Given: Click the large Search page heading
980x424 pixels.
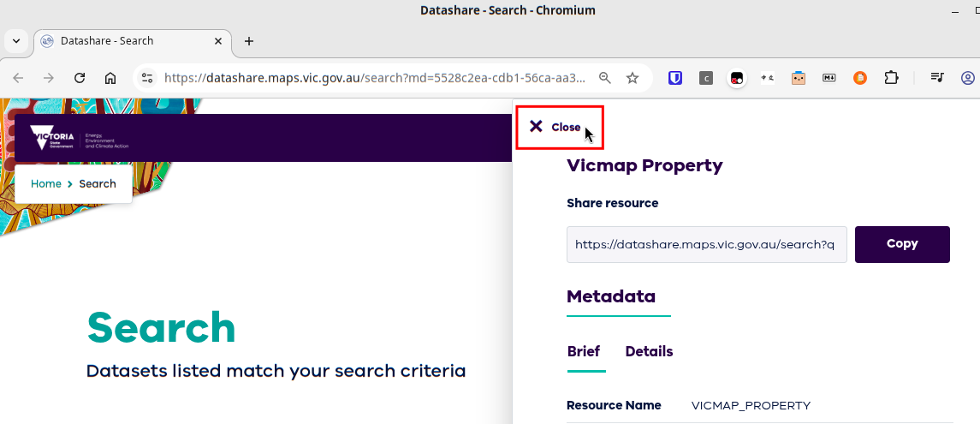Looking at the screenshot, I should click(161, 328).
